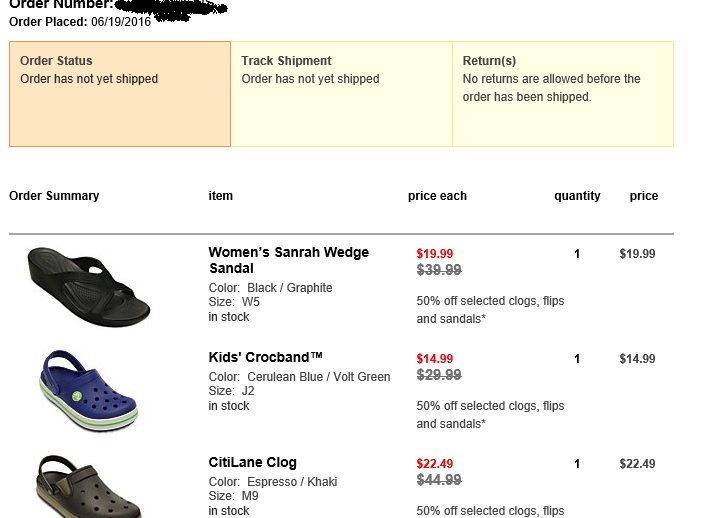The image size is (705, 518).
Task: Click the struck-through $39.99 original price
Action: coord(439,270)
